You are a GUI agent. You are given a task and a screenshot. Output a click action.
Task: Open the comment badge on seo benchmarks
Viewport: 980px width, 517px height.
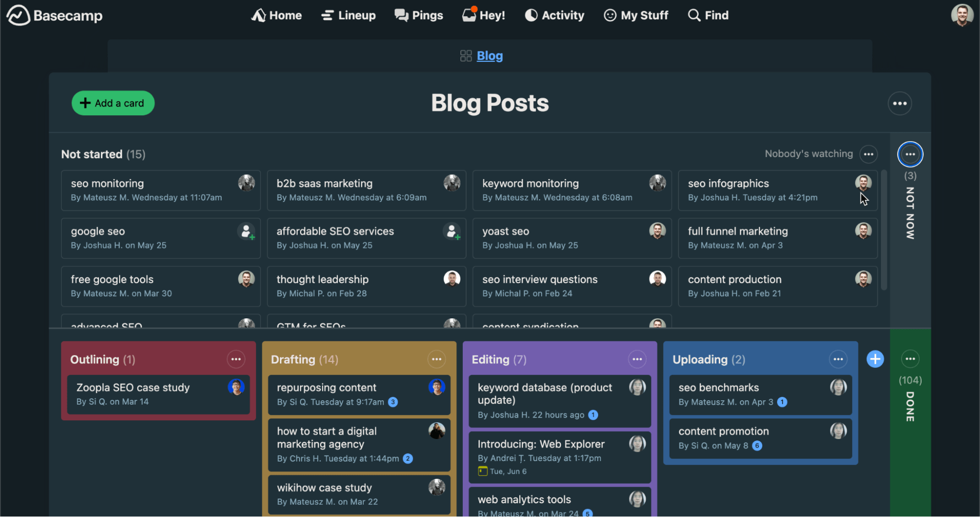tap(782, 402)
